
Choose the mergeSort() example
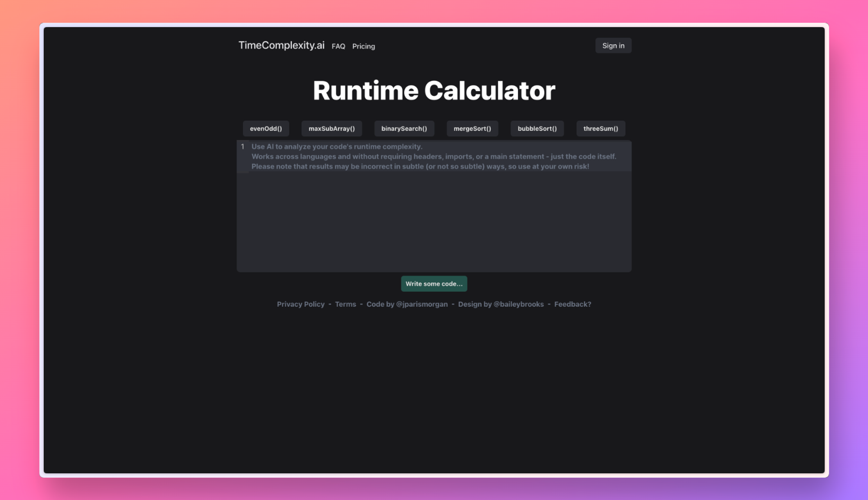(472, 129)
